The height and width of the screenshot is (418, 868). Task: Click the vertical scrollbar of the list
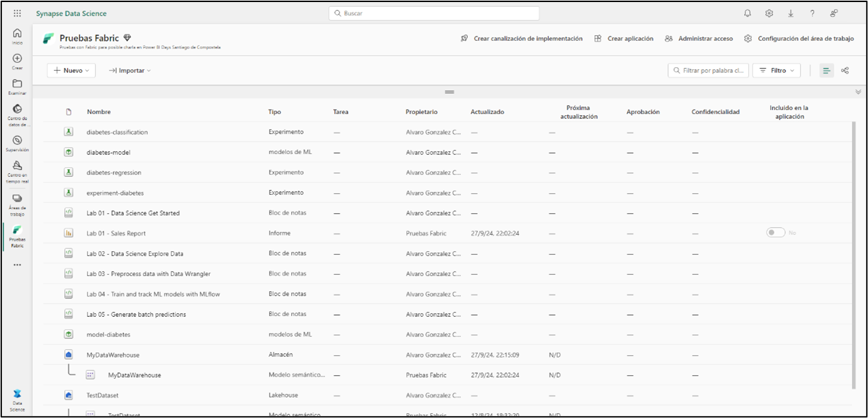[x=854, y=255]
